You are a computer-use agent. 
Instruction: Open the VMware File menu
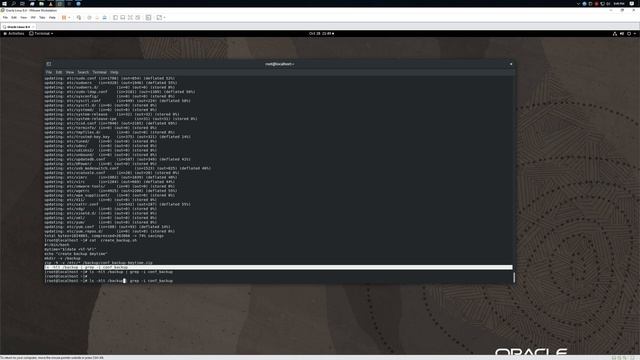coord(5,18)
